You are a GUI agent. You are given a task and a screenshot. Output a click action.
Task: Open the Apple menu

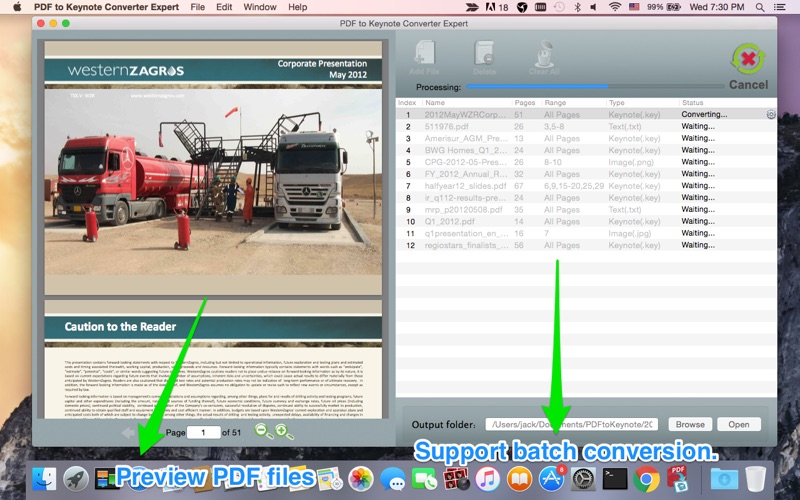tap(16, 7)
